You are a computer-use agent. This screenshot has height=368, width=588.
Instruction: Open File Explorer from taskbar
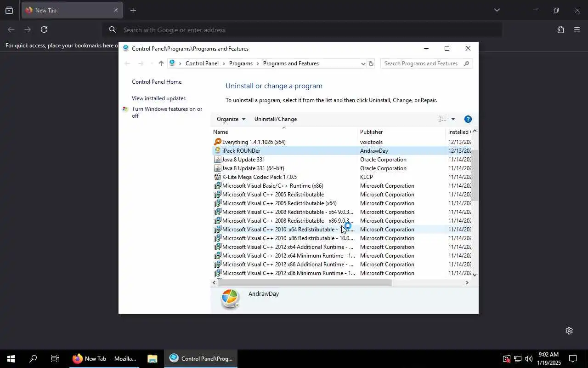pos(153,359)
